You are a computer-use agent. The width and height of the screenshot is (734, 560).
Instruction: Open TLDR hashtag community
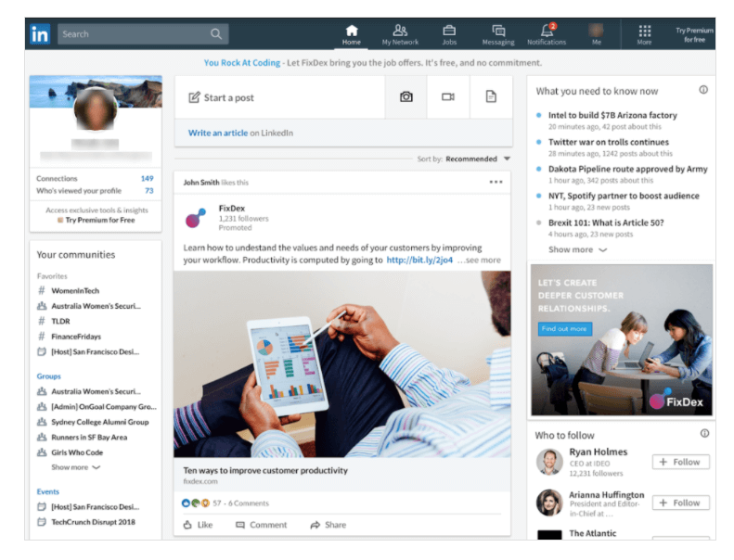[54, 321]
